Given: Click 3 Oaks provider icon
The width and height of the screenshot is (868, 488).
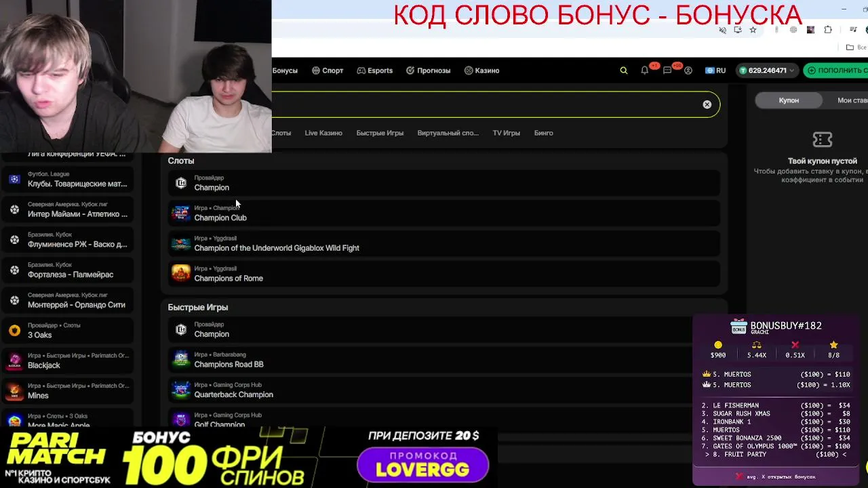Looking at the screenshot, I should pyautogui.click(x=14, y=331).
